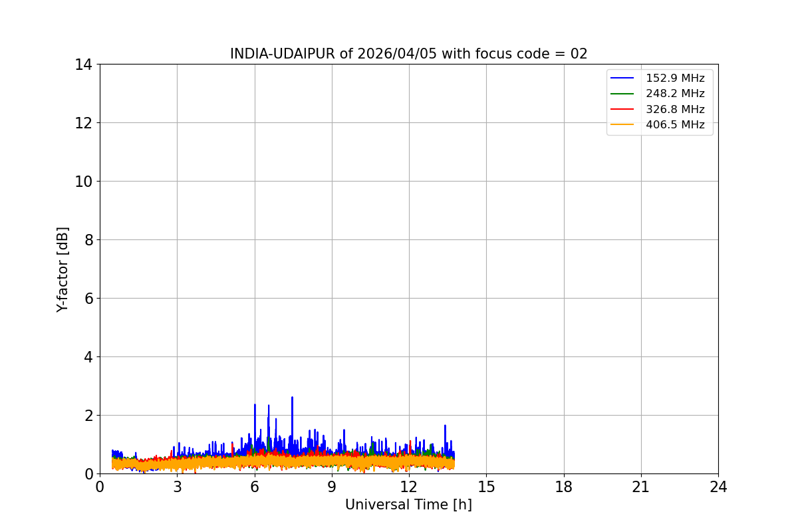This screenshot has width=798, height=532.
Task: Click x-axis tick label 21
Action: tap(641, 487)
